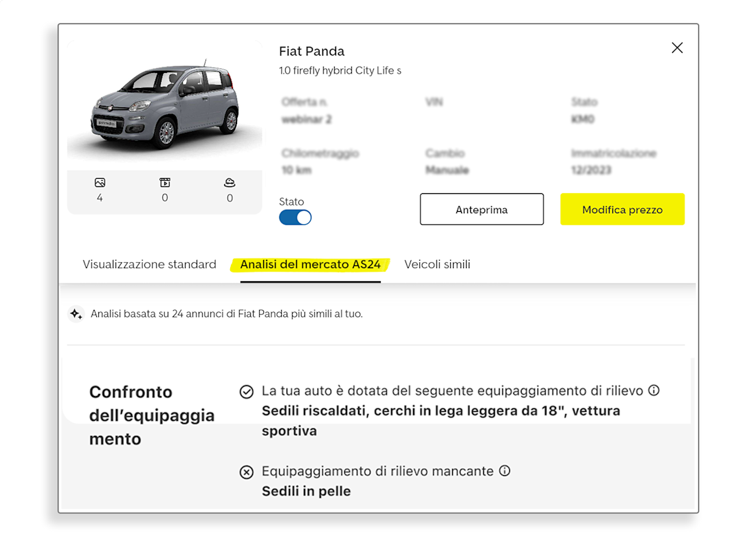The image size is (756, 546).
Task: Click the checkmark circle equipment icon
Action: (x=246, y=392)
